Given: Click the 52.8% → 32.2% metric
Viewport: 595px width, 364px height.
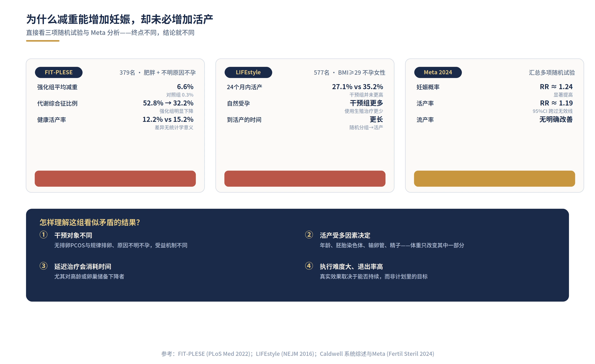Looking at the screenshot, I should pos(168,103).
